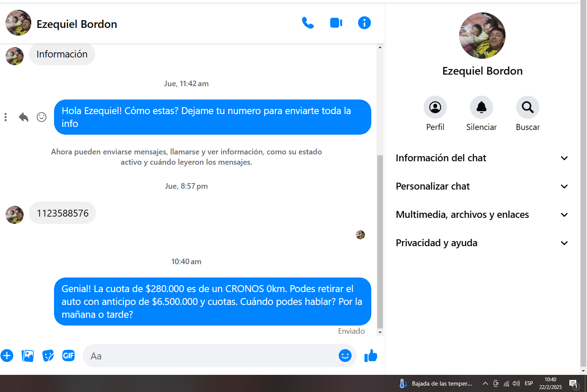The image size is (587, 392).
Task: Open the GIF picker
Action: (x=69, y=356)
